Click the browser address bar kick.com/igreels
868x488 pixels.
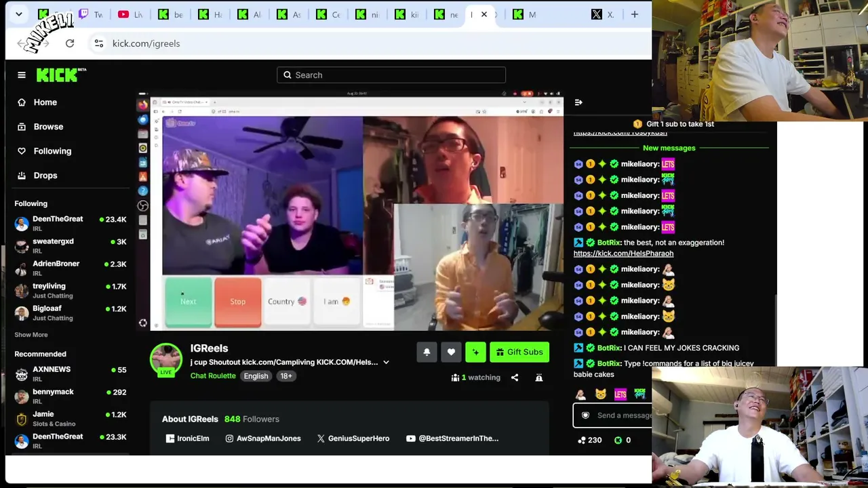146,43
